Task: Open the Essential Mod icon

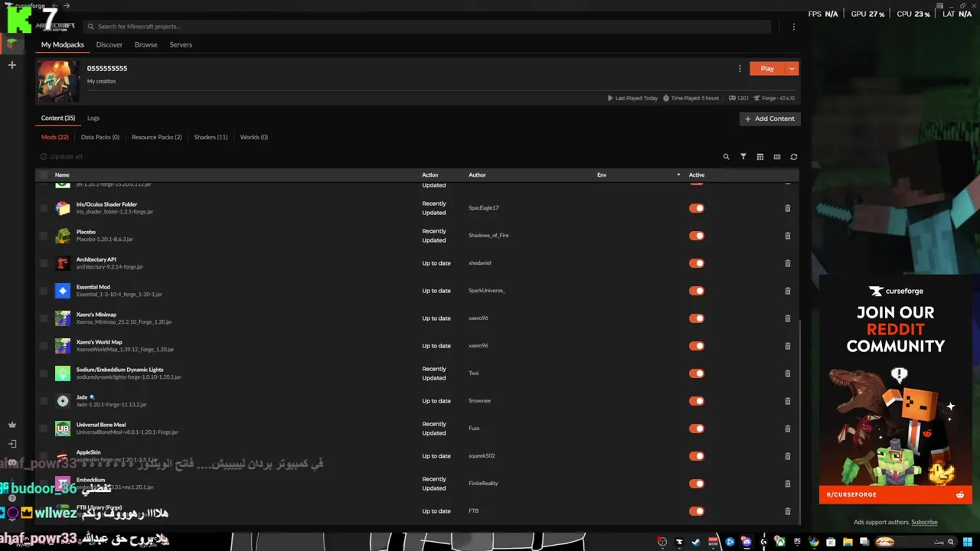Action: [x=63, y=291]
